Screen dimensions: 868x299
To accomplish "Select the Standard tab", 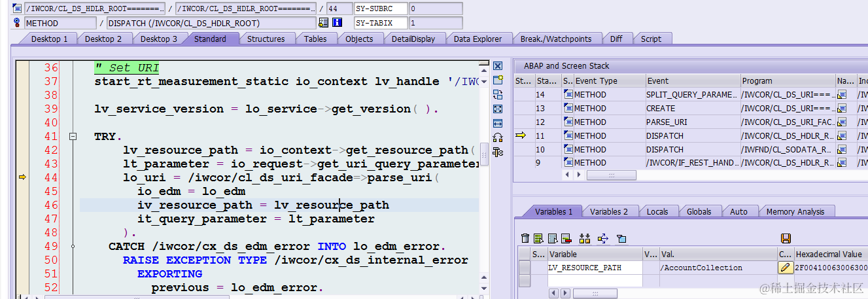I will tap(210, 39).
